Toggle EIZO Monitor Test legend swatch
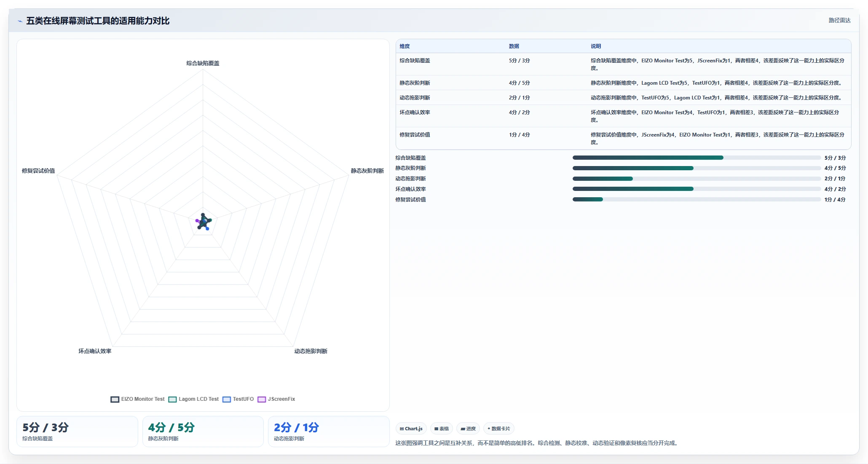The height and width of the screenshot is (464, 868). click(x=115, y=400)
